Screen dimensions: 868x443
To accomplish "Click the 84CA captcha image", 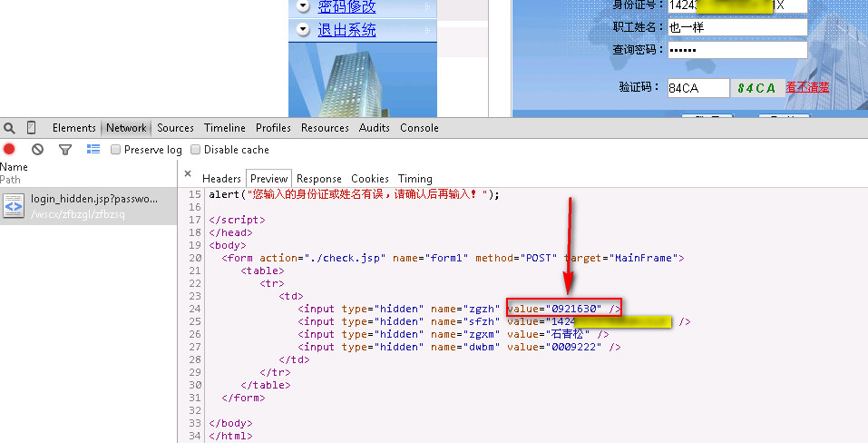I will pos(757,88).
